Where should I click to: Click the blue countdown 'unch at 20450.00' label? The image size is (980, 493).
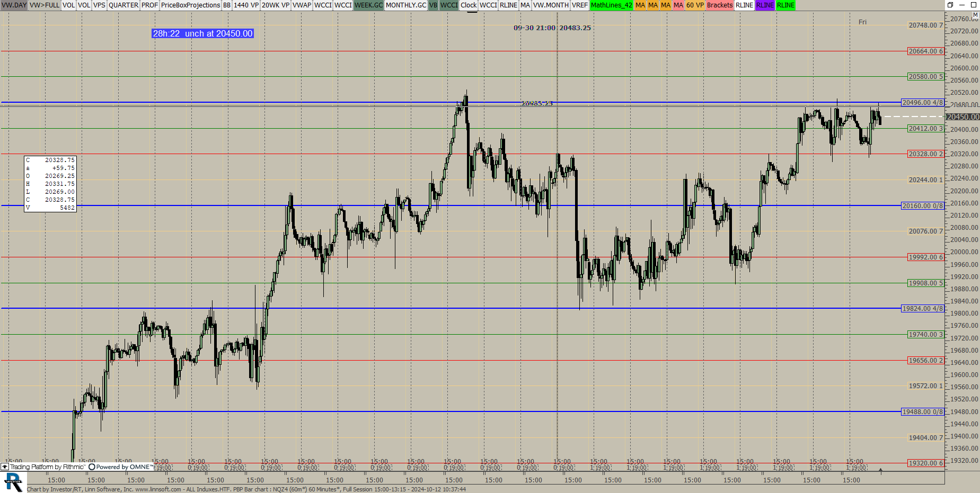[x=202, y=33]
